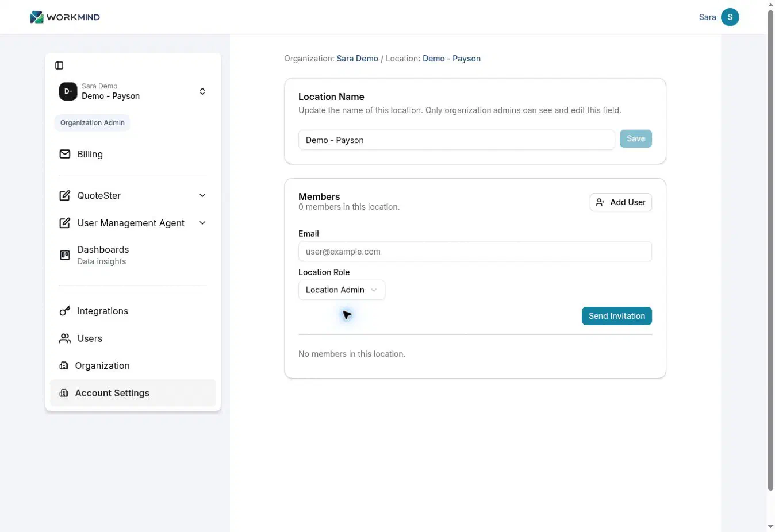Select the Account Settings label
The image size is (775, 532).
(x=112, y=393)
